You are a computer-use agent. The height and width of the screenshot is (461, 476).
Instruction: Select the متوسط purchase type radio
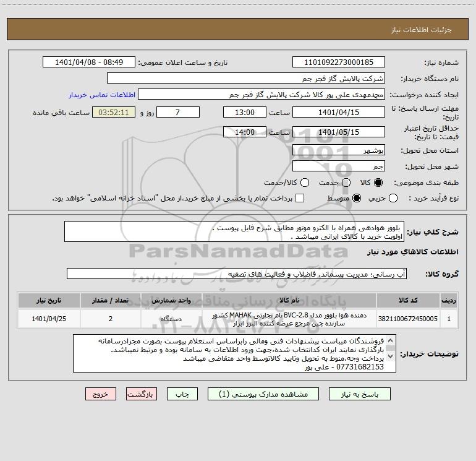click(x=357, y=198)
